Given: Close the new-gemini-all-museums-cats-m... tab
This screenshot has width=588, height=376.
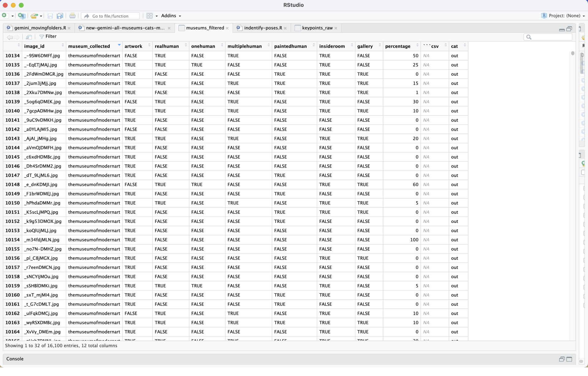Looking at the screenshot, I should (169, 28).
